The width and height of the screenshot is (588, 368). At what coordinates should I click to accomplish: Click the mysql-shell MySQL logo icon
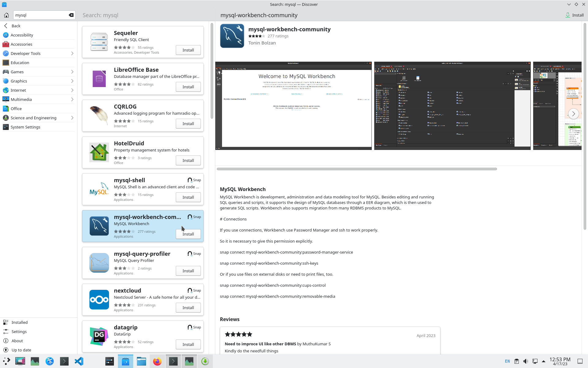(99, 189)
